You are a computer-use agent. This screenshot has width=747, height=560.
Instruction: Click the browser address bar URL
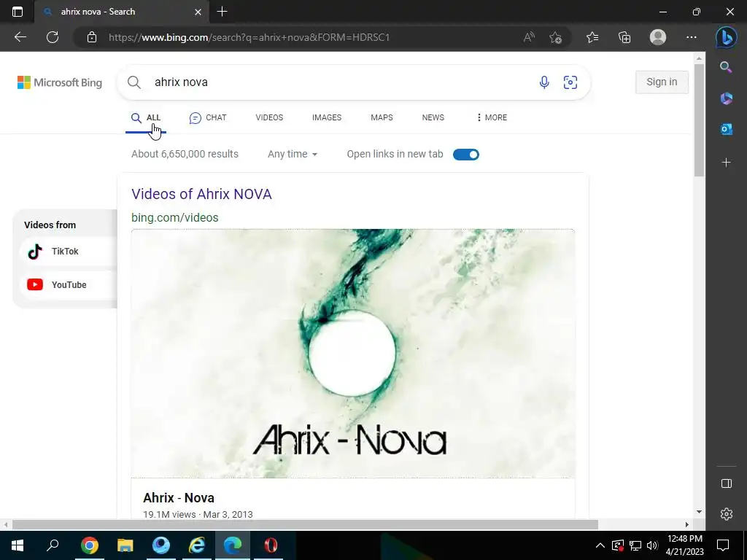click(249, 37)
